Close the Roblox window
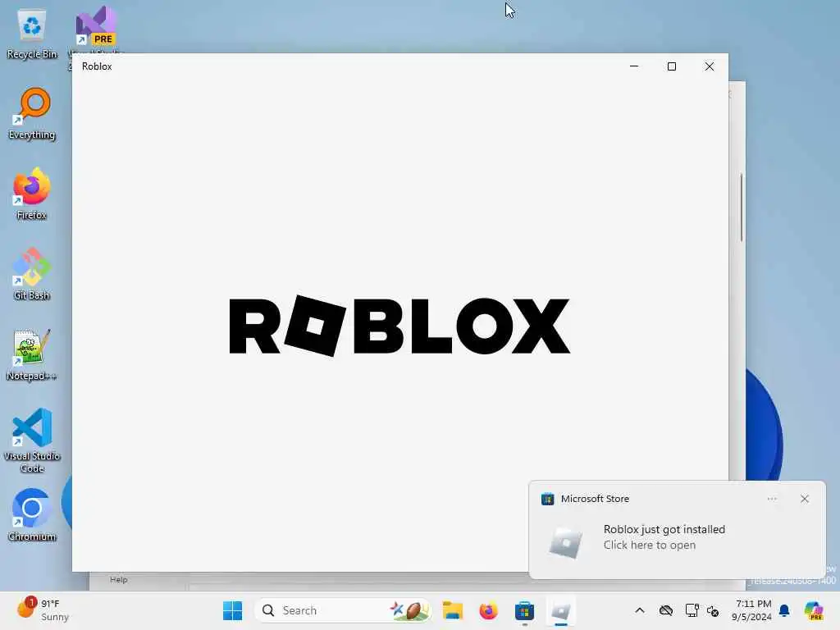 [x=710, y=66]
